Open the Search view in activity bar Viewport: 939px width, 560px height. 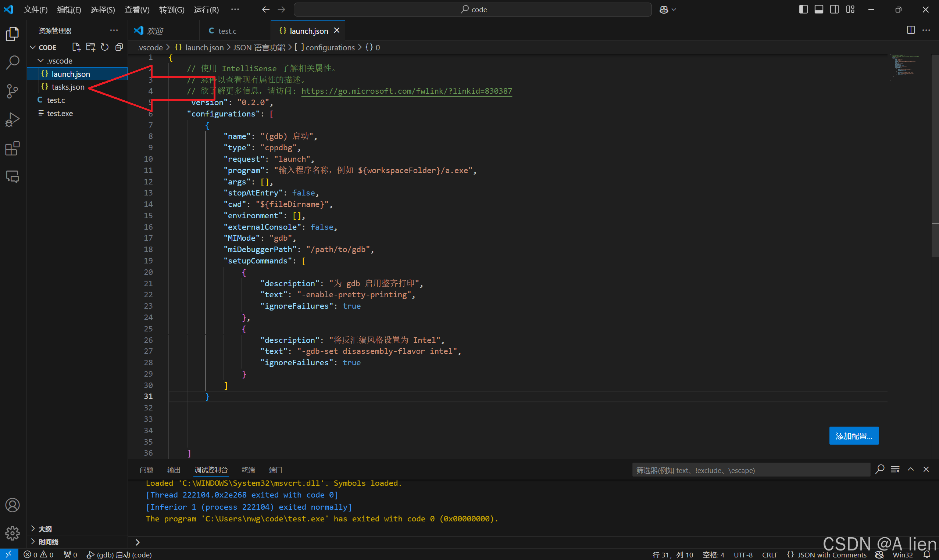tap(13, 62)
